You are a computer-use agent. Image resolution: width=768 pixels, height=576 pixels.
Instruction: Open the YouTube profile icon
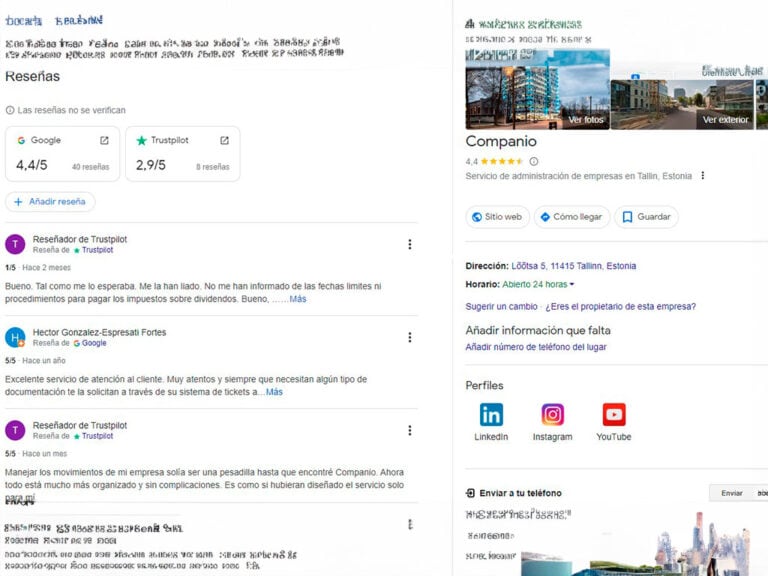[x=614, y=415]
